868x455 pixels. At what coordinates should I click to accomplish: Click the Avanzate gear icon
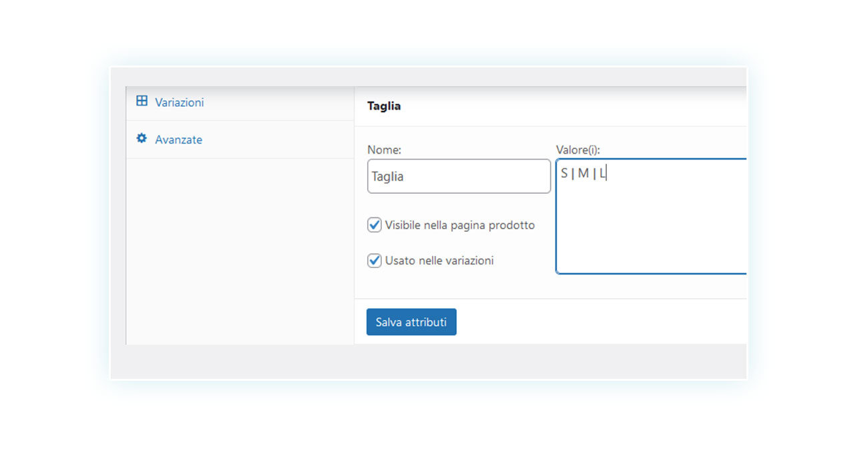tap(142, 138)
